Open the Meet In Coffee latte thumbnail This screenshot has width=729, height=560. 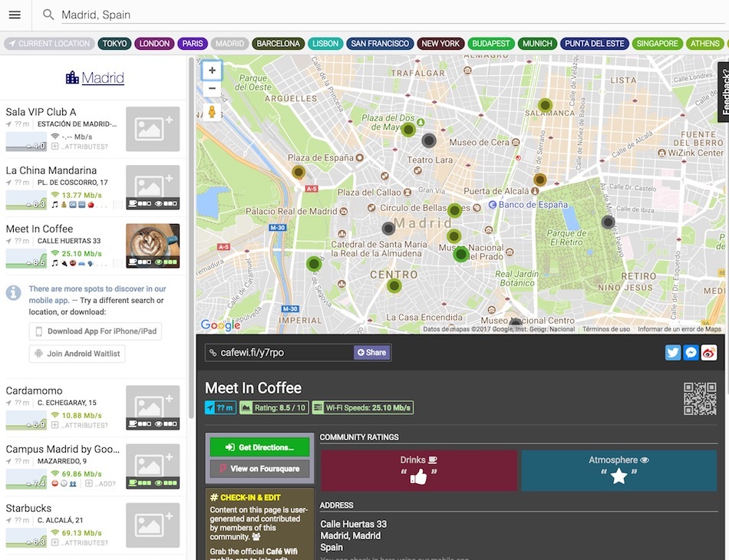point(153,245)
